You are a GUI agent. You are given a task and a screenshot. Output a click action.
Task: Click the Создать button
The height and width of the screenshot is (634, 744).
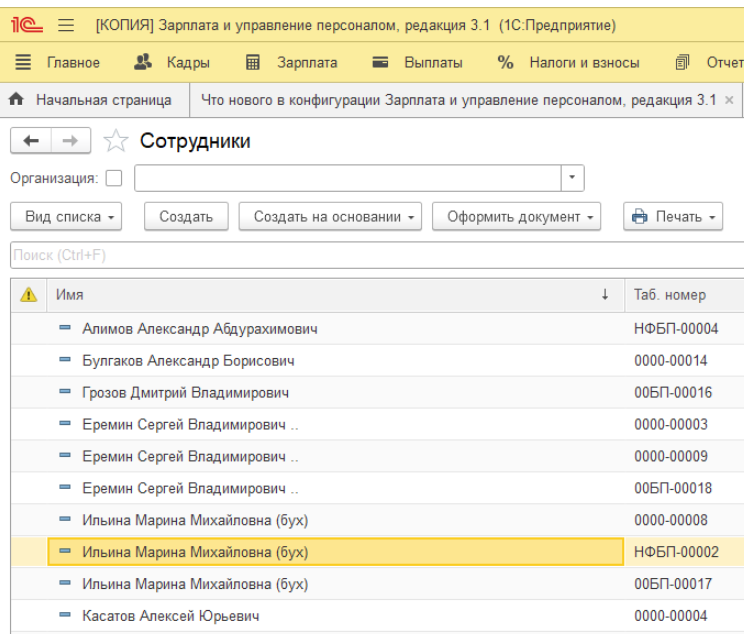pos(186,216)
